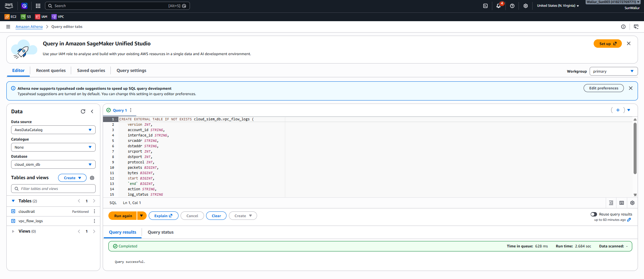644x279 pixels.
Task: Expand the Views section
Action: click(13, 231)
